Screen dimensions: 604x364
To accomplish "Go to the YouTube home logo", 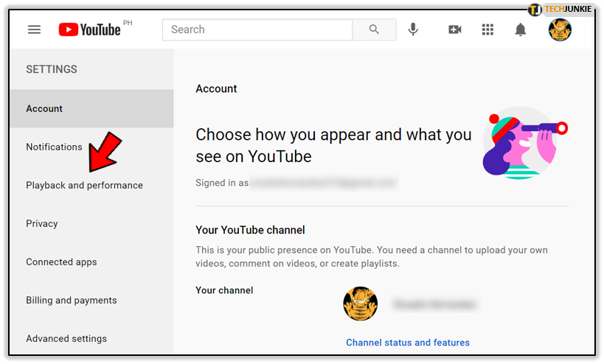I will click(x=90, y=29).
